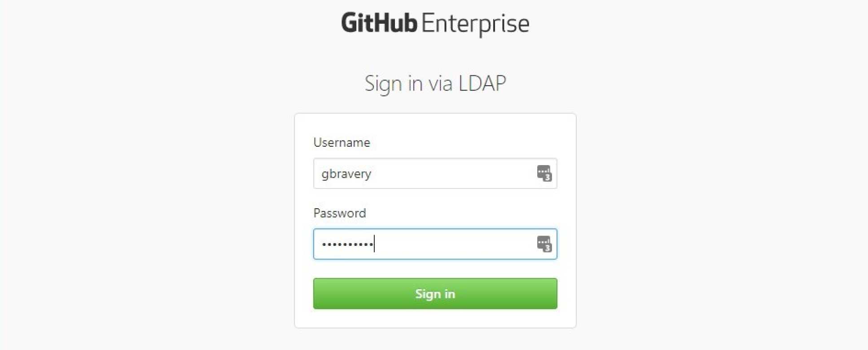Click the password manager icon in Username field
The image size is (868, 350).
tap(544, 173)
